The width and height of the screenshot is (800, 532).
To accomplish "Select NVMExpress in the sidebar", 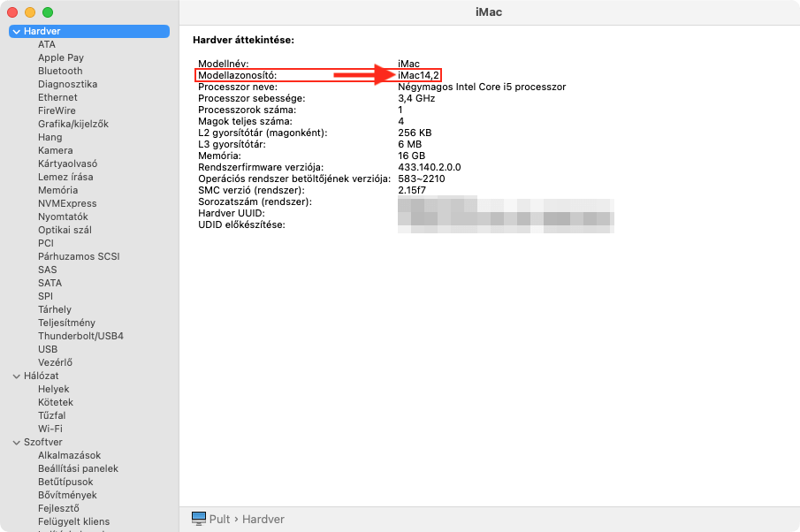I will (x=67, y=203).
